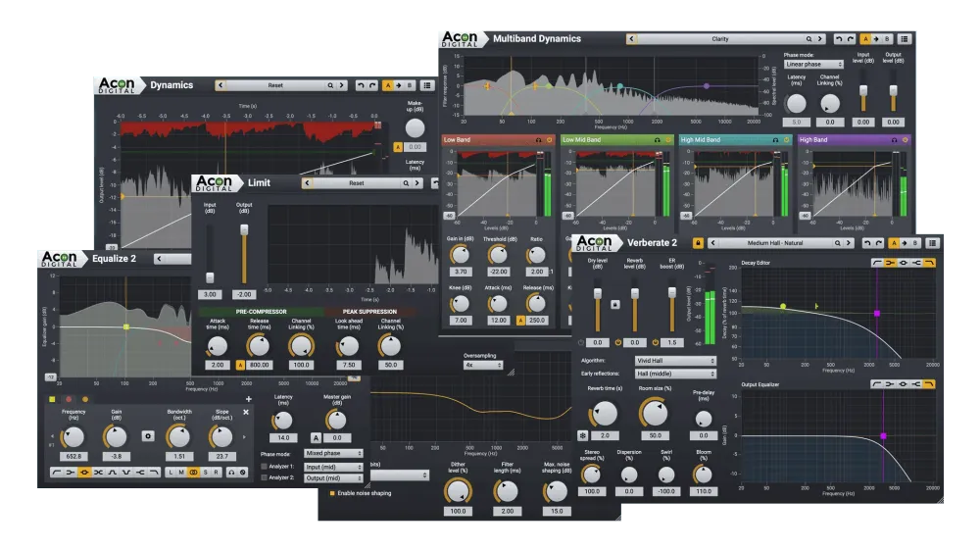Toggle Enable noise shaping checkbox

point(332,493)
